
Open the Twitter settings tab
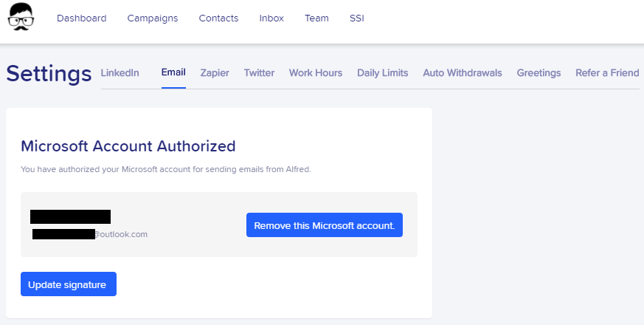(x=259, y=73)
